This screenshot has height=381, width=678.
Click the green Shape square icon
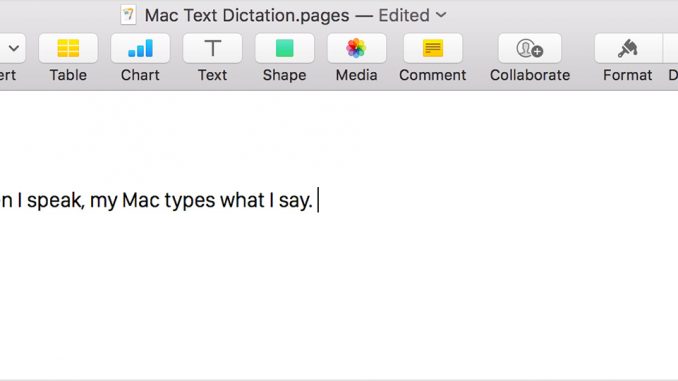click(x=285, y=48)
